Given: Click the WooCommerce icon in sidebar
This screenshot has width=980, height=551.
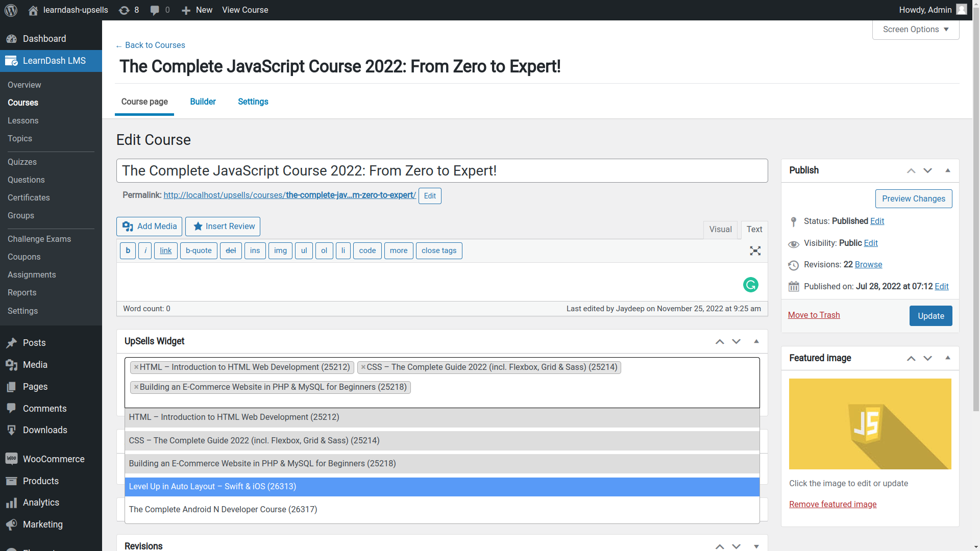Looking at the screenshot, I should (11, 459).
